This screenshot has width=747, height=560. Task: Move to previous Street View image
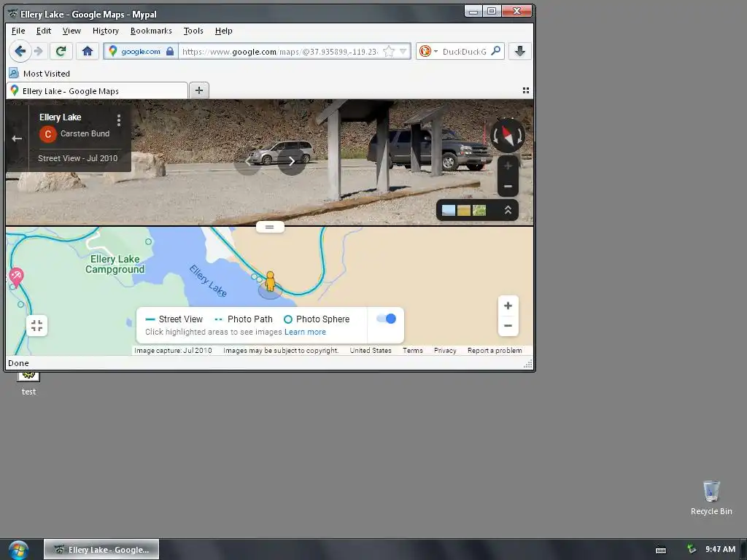coord(248,162)
